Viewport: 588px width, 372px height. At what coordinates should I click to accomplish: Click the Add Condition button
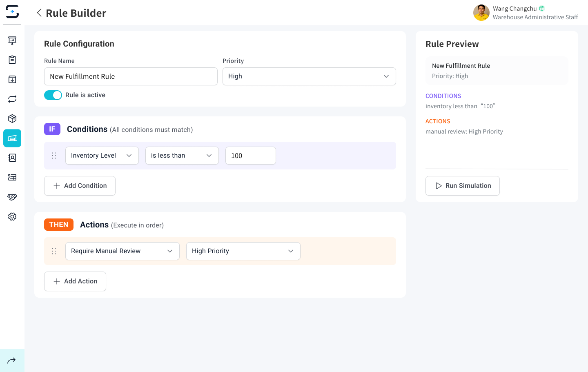tap(80, 186)
